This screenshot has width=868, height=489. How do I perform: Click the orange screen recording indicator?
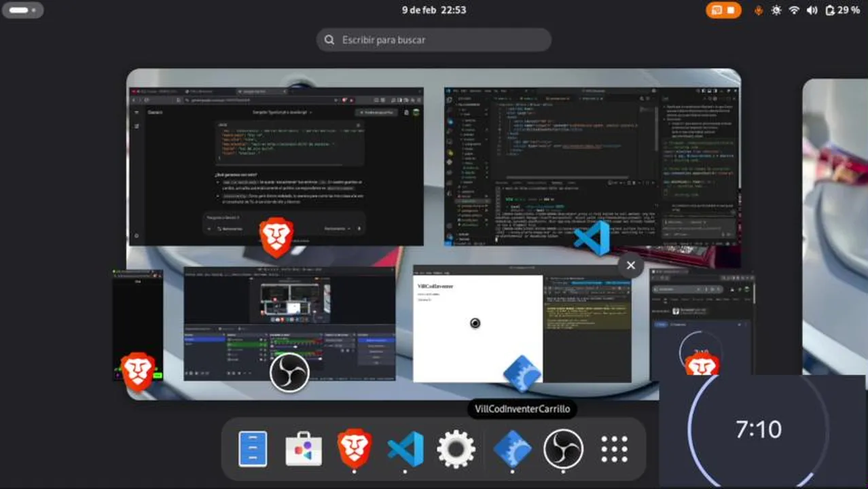[723, 10]
